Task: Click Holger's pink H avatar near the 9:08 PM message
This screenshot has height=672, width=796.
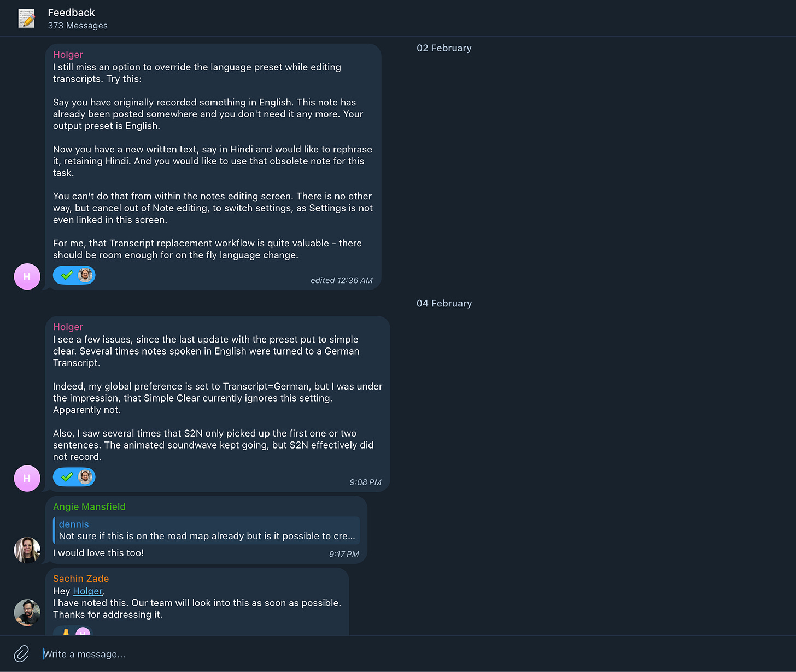Action: coord(27,478)
